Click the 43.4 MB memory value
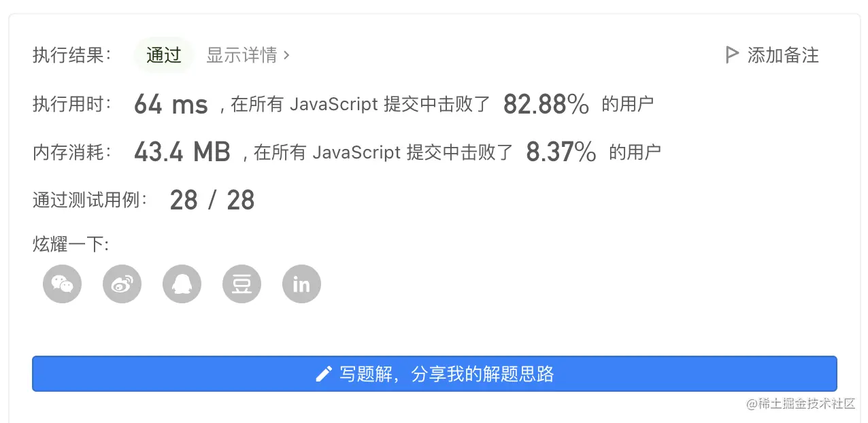Screen dimensions: 868x423 pyautogui.click(x=182, y=152)
